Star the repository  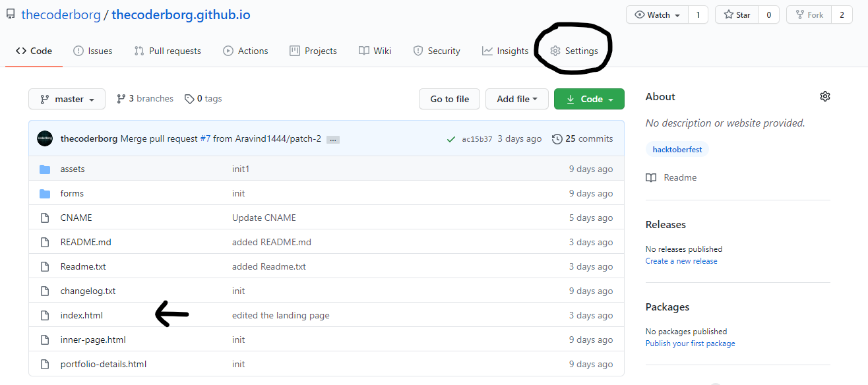pos(737,15)
